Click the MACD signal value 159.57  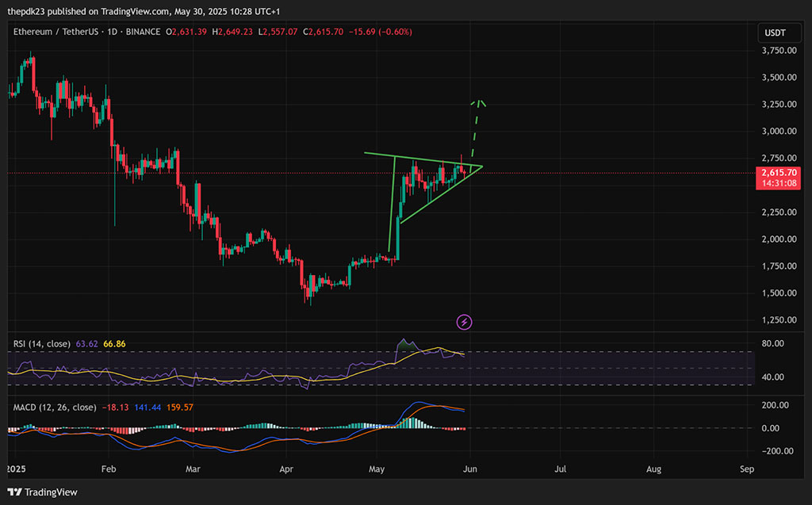(x=180, y=407)
